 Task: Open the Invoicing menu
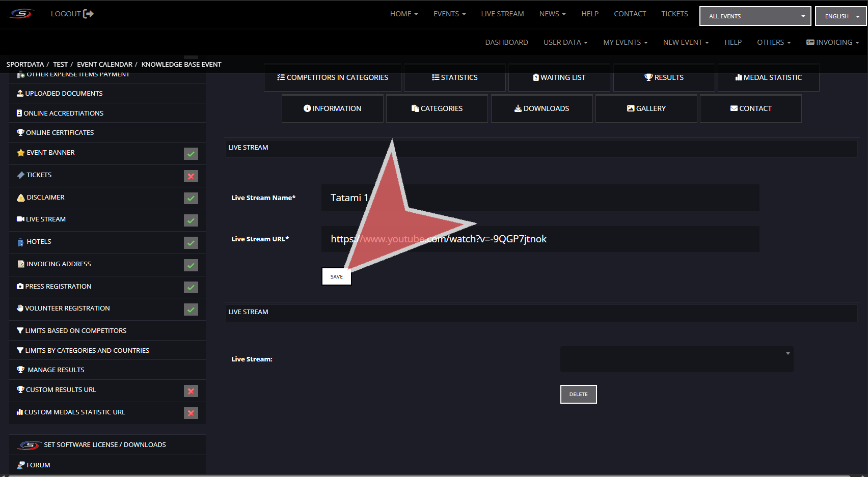point(833,42)
